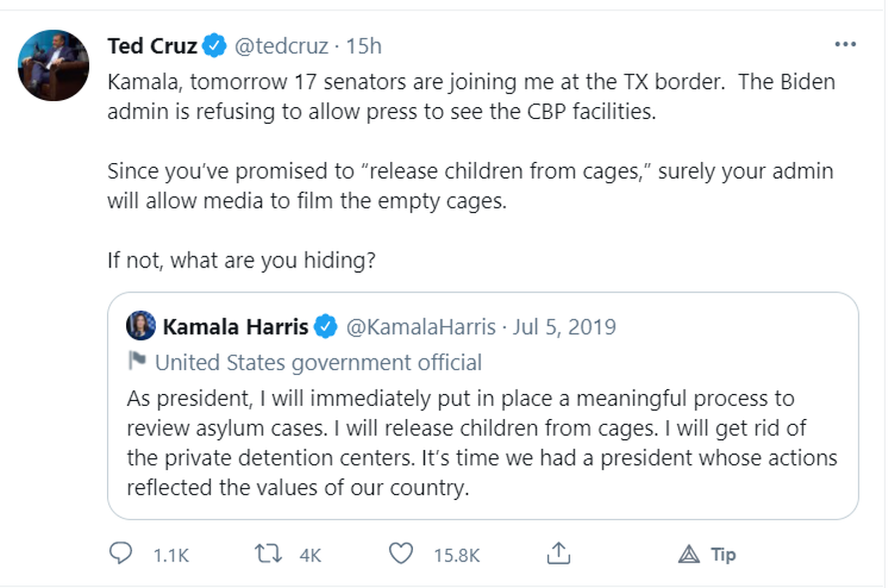Click the government official flag icon
This screenshot has width=895, height=588.
pyautogui.click(x=137, y=360)
